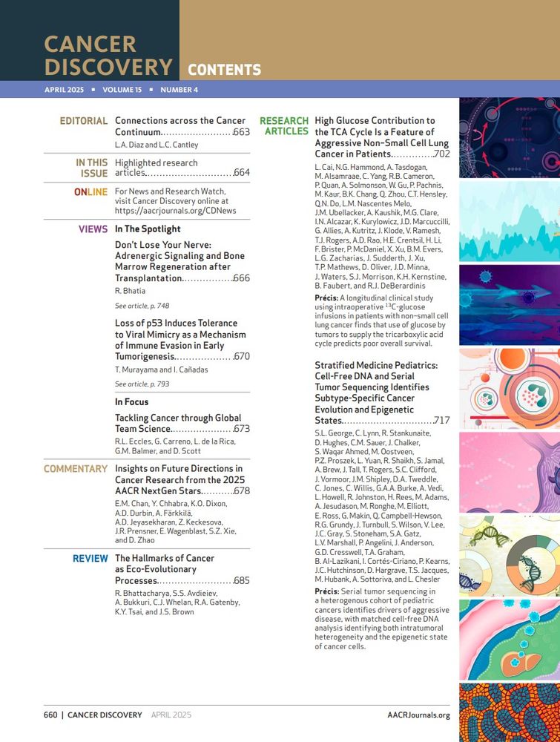This screenshot has width=560, height=742.
Task: Click the CANCER DISCOVERY journal title
Action: click(108, 56)
